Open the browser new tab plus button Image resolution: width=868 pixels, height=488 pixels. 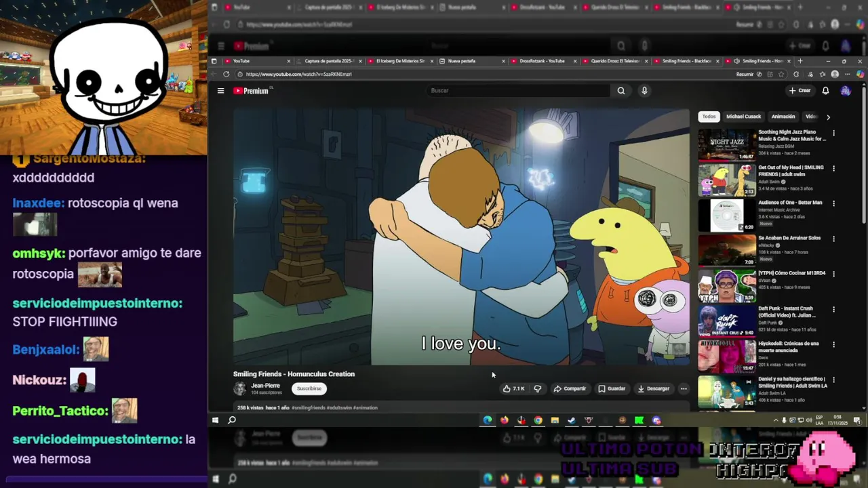pyautogui.click(x=800, y=61)
